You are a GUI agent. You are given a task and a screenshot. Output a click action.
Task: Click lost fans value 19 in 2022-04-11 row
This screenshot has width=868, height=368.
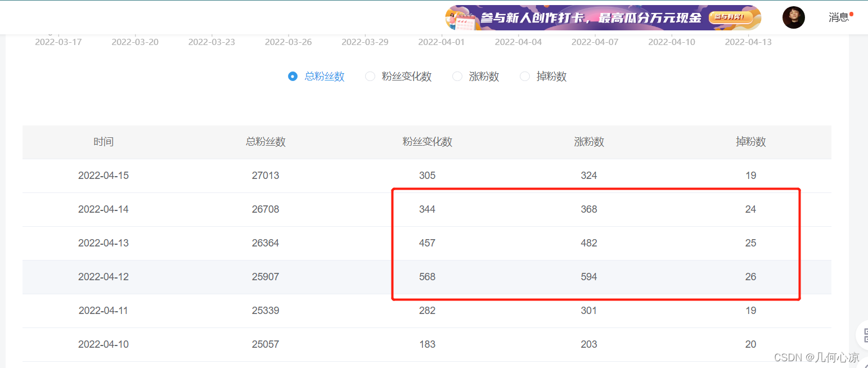point(751,311)
